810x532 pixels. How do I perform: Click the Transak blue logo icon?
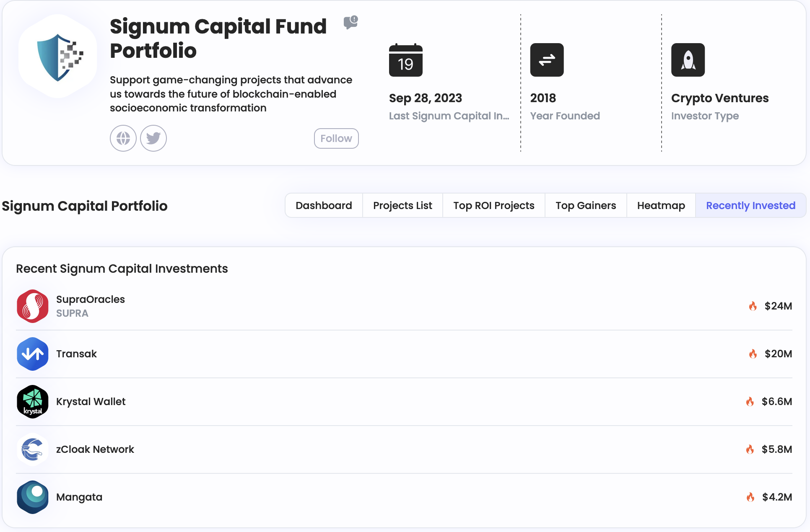tap(33, 354)
